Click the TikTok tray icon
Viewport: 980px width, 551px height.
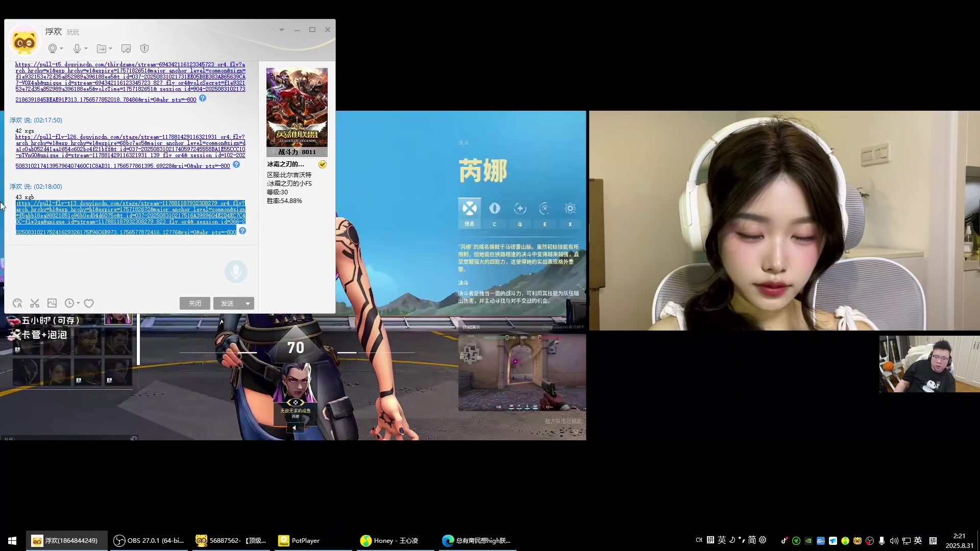pyautogui.click(x=784, y=541)
